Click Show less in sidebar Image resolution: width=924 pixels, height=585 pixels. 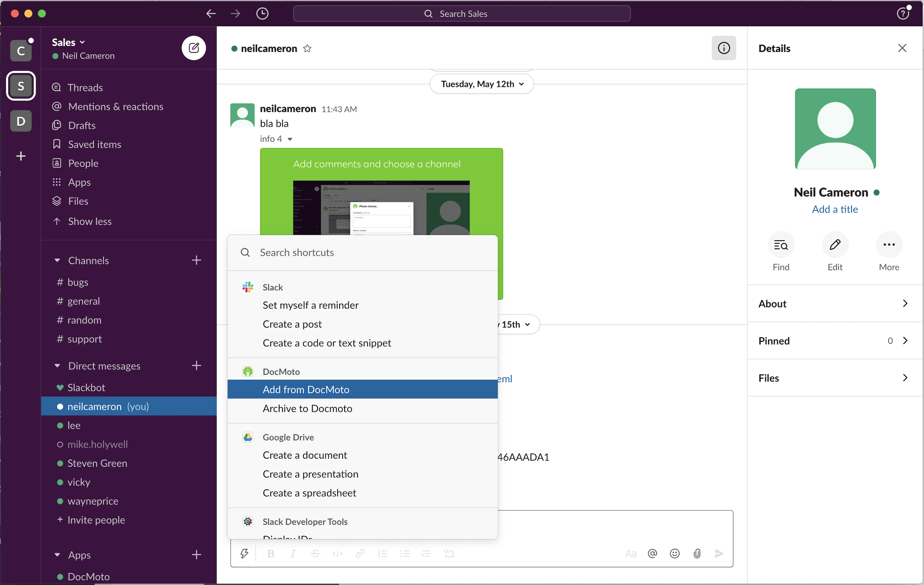[x=90, y=221]
